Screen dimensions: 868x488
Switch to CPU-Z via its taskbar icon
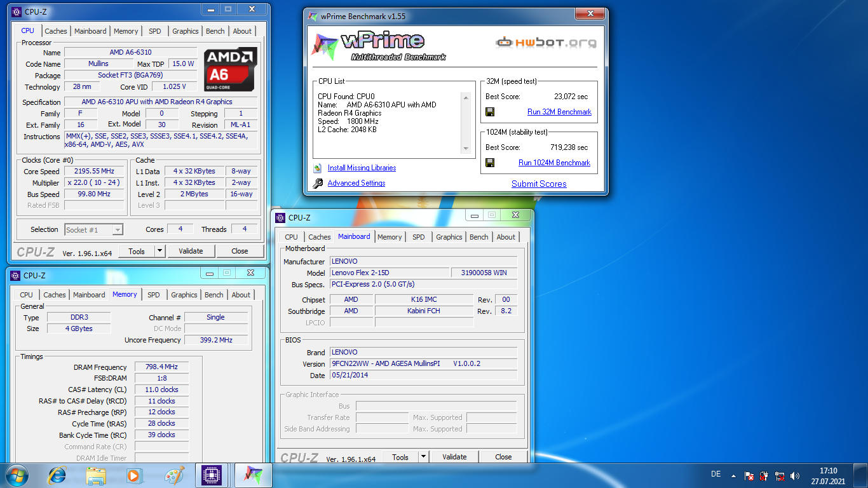coord(212,475)
